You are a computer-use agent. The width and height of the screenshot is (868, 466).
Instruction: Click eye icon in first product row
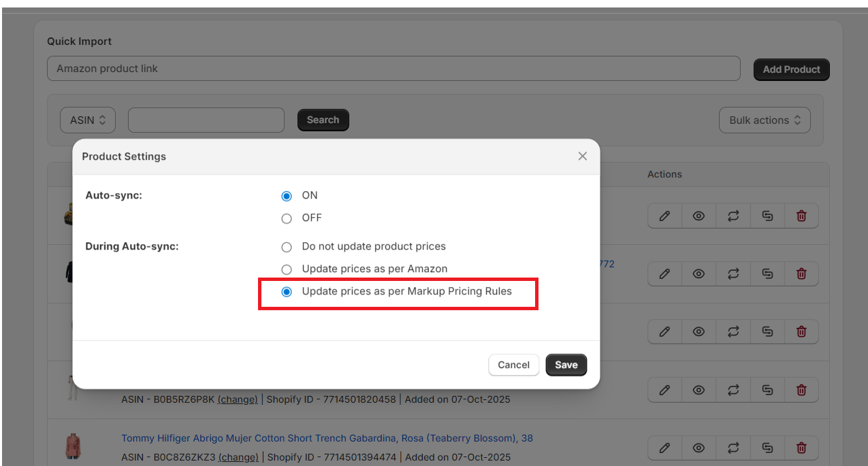pos(698,216)
